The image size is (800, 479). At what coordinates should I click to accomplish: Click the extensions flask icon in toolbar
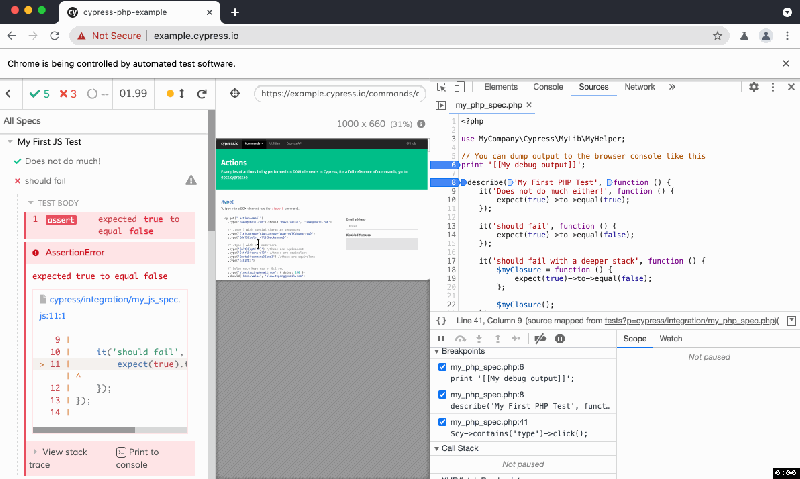tap(744, 36)
